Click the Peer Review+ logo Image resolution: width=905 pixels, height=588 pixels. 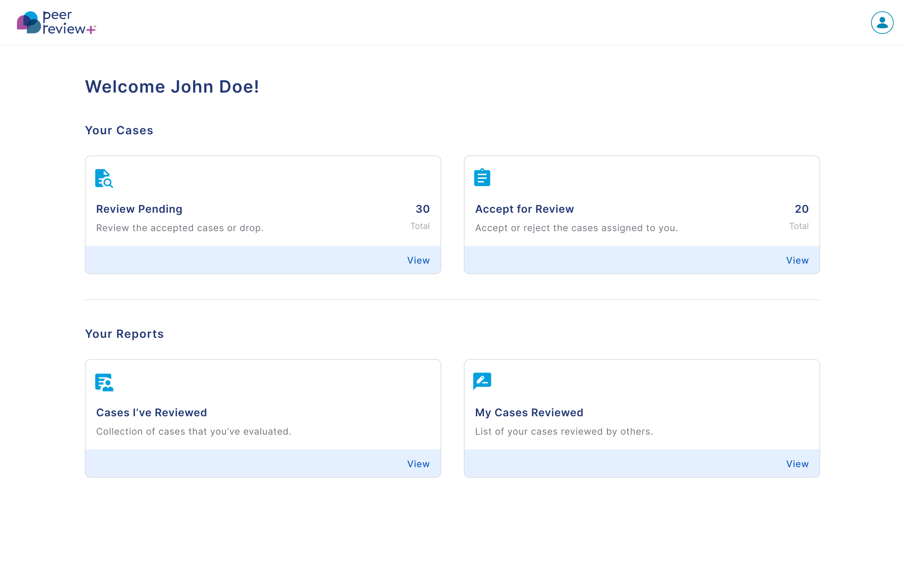pyautogui.click(x=56, y=22)
